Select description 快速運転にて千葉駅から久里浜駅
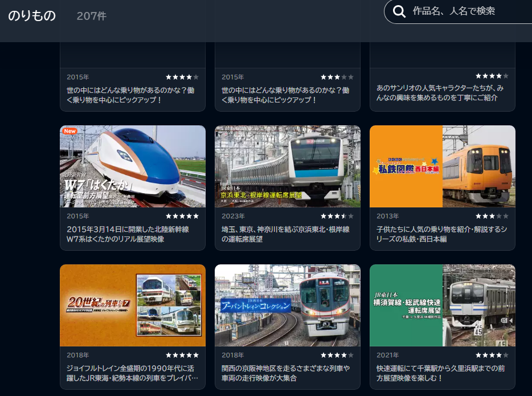532x396 pixels. 441,373
